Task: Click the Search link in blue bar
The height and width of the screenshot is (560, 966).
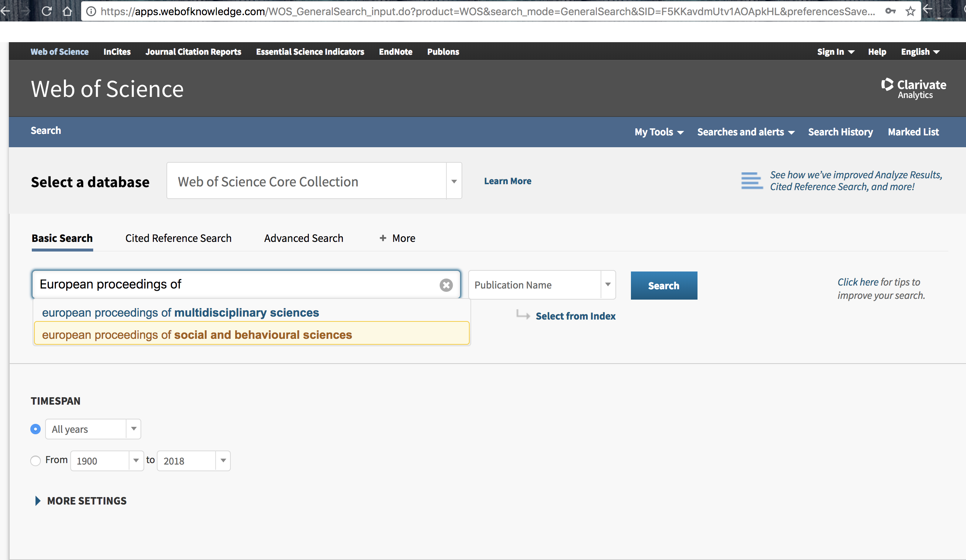Action: coord(45,131)
